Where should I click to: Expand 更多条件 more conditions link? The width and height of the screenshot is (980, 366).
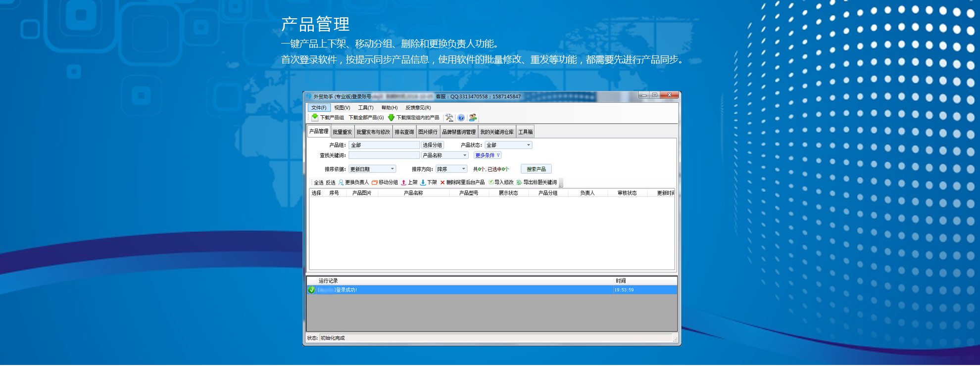[488, 155]
